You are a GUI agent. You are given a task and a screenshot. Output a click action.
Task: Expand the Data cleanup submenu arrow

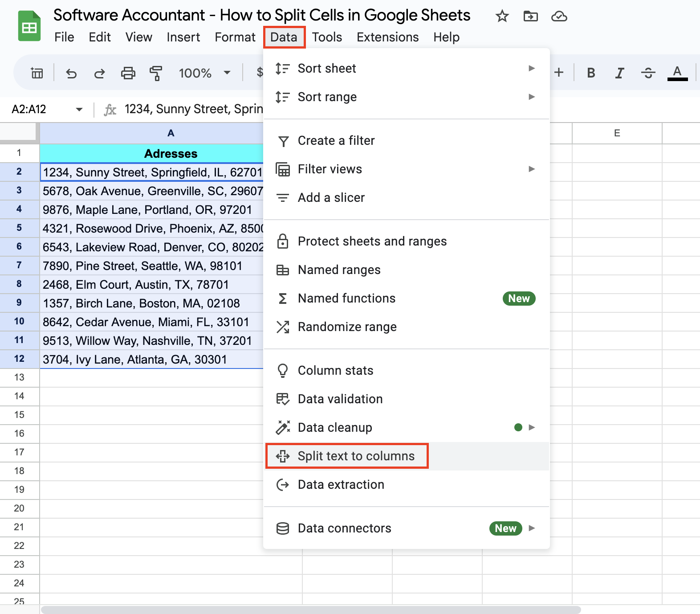[x=531, y=427]
